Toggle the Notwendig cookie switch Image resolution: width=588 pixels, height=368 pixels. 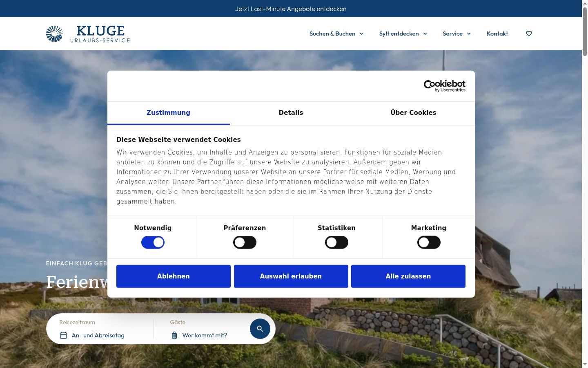pos(153,242)
